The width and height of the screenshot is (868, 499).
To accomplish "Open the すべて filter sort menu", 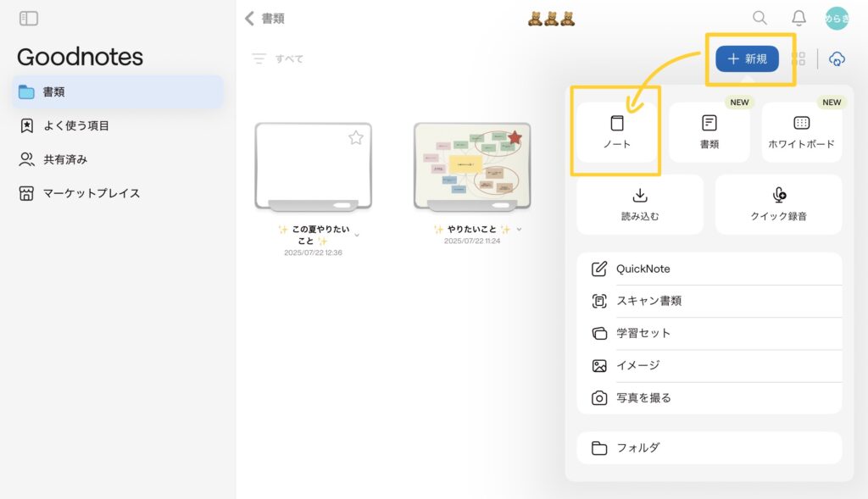I will tap(277, 58).
